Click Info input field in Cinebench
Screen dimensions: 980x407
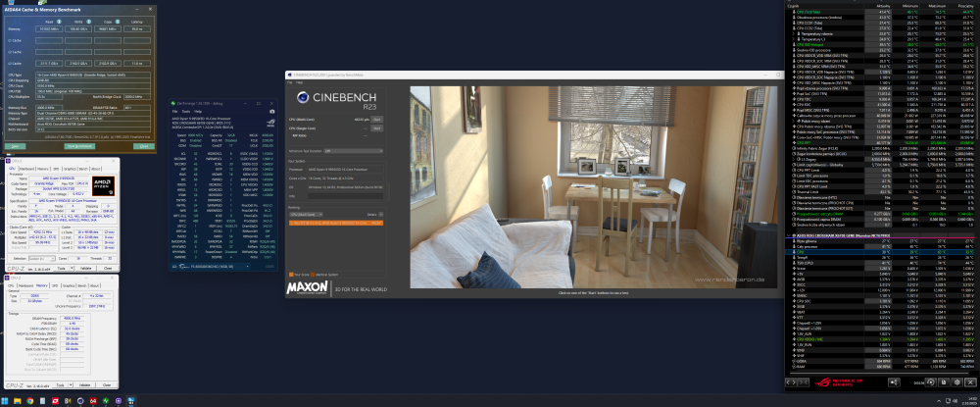tap(346, 196)
